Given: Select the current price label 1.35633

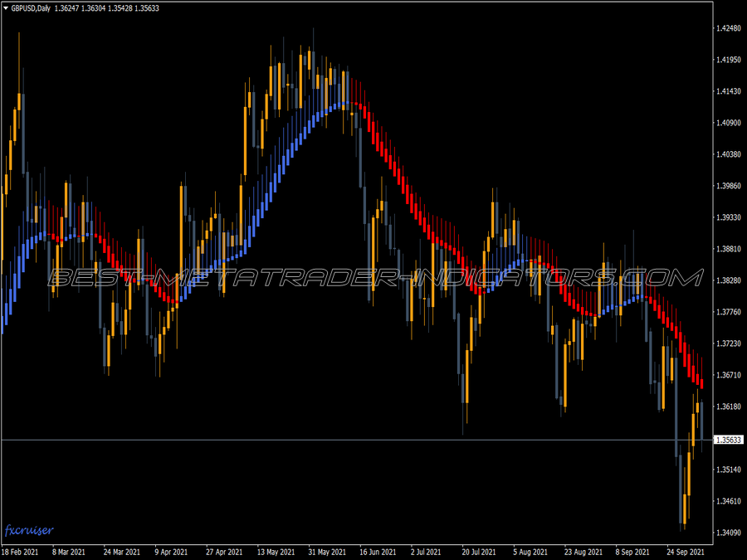Looking at the screenshot, I should click(x=729, y=440).
